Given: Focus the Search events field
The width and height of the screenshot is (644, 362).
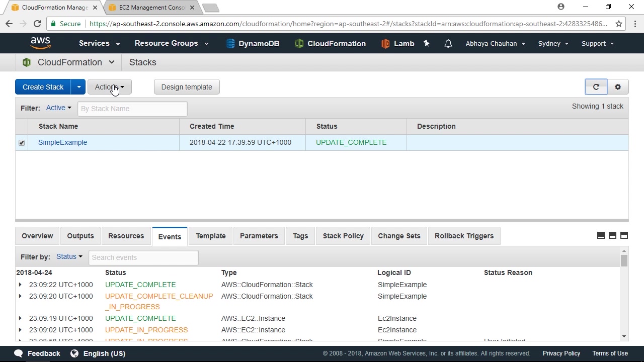Looking at the screenshot, I should pyautogui.click(x=143, y=257).
